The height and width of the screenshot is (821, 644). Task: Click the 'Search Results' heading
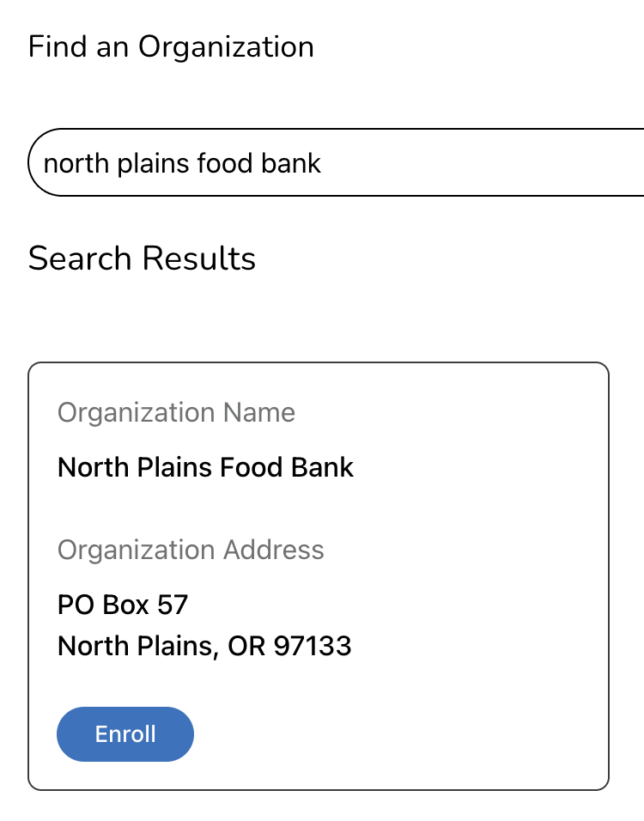pos(142,258)
